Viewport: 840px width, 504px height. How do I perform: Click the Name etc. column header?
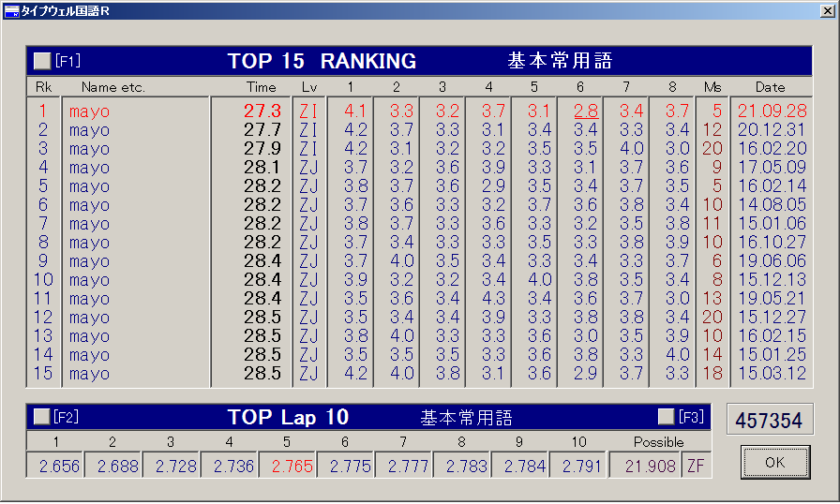tap(113, 87)
